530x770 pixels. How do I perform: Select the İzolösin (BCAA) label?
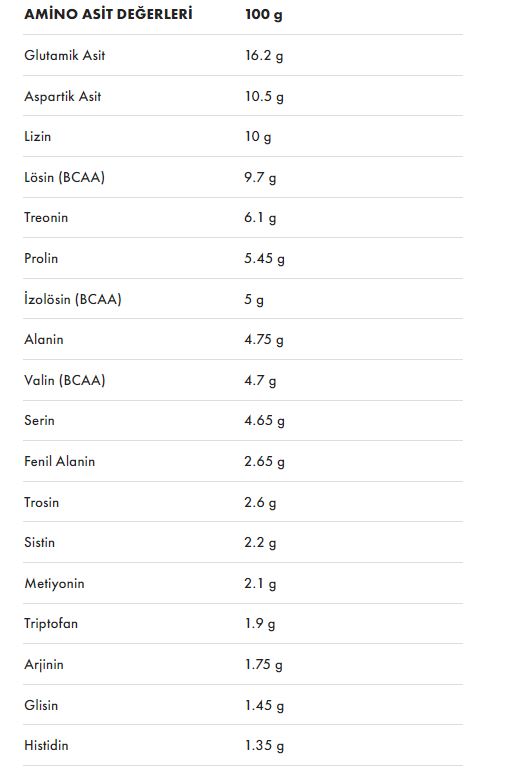pyautogui.click(x=73, y=299)
